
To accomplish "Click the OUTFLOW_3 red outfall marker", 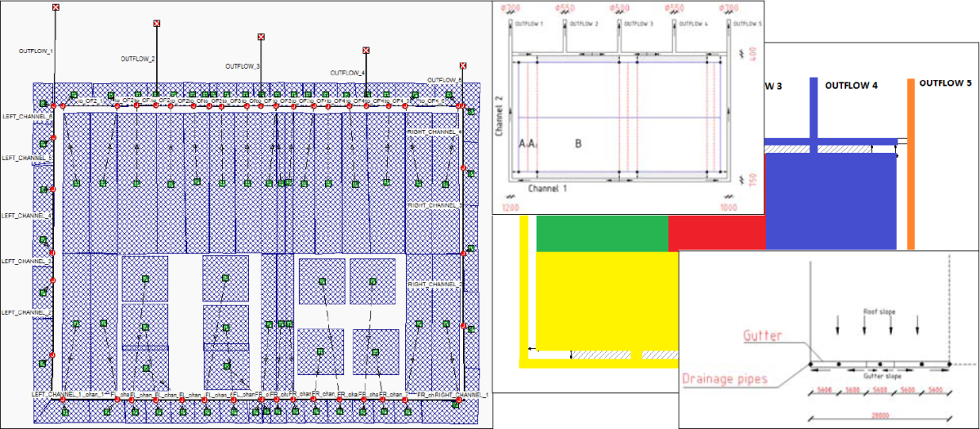I will coord(261,37).
